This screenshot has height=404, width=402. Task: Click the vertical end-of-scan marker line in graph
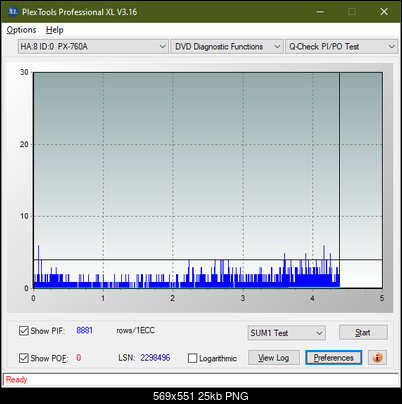339,180
